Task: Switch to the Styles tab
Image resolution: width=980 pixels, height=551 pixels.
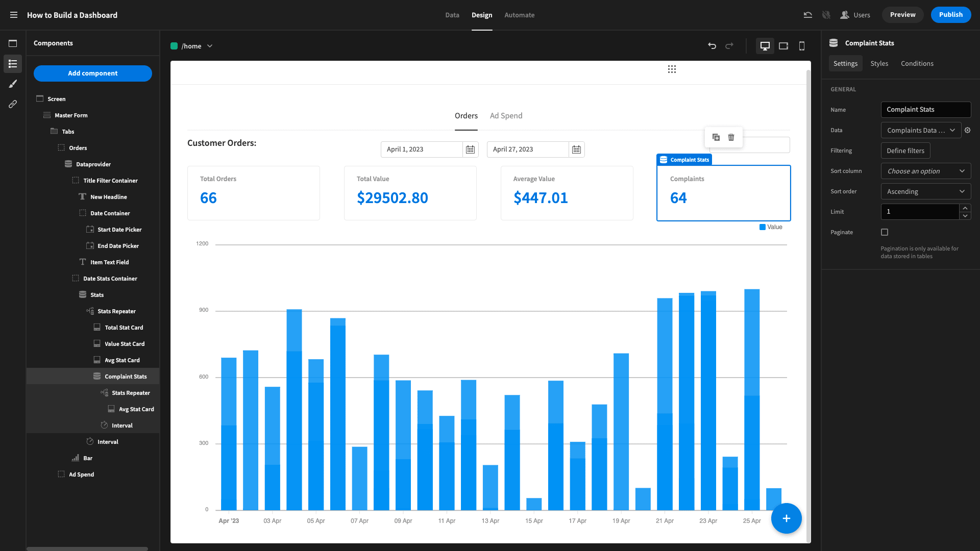Action: click(x=879, y=63)
